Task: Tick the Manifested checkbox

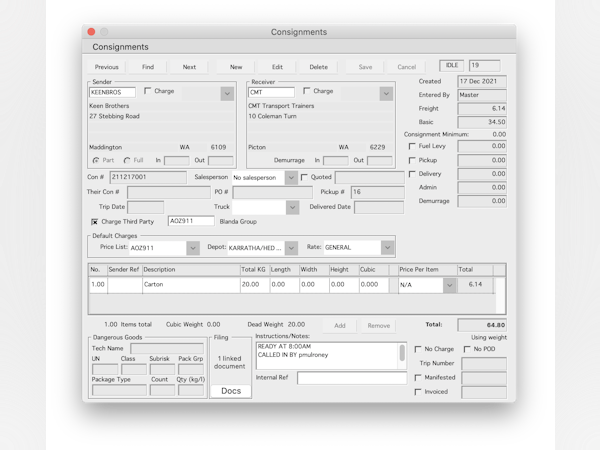Action: point(418,378)
